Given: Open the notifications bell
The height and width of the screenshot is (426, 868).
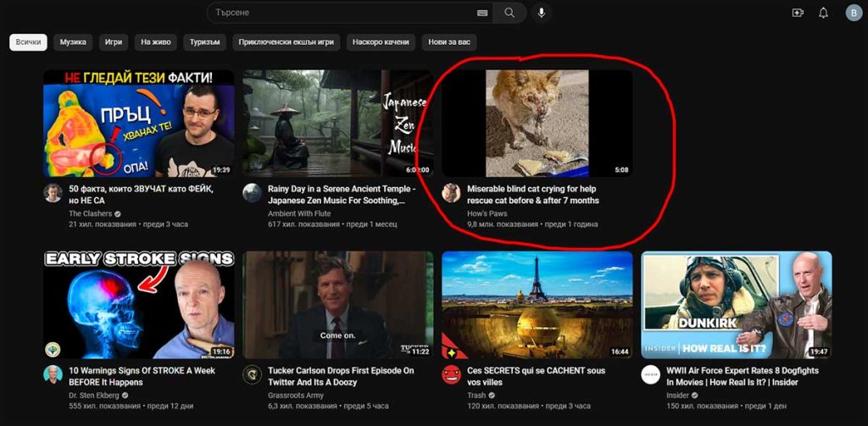Looking at the screenshot, I should coord(823,13).
